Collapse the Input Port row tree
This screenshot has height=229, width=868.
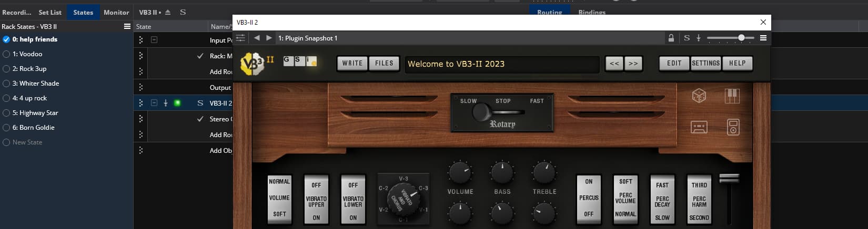pyautogui.click(x=154, y=40)
